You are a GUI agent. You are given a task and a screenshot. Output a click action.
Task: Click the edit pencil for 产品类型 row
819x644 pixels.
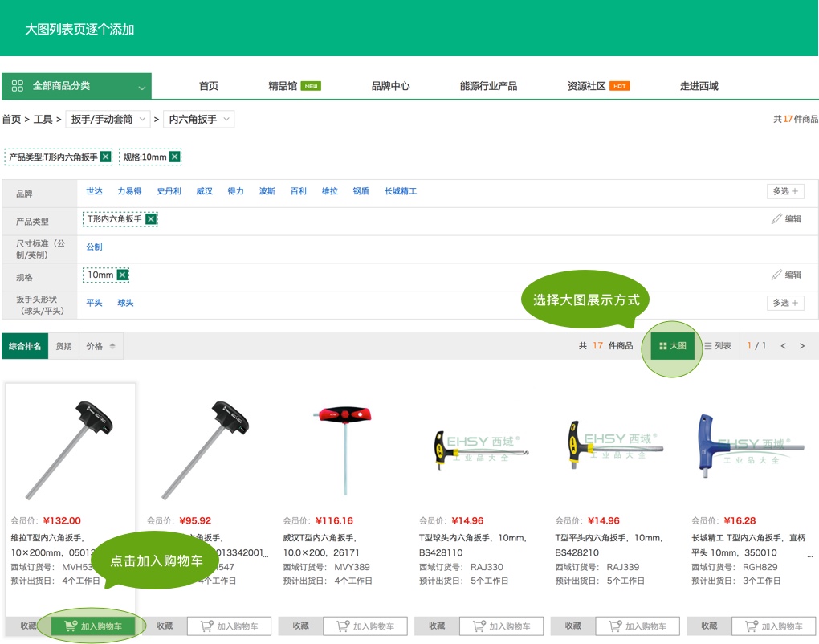tap(786, 218)
